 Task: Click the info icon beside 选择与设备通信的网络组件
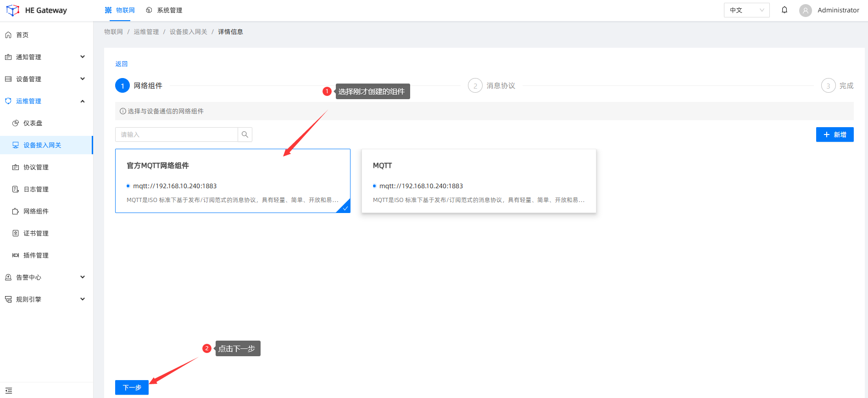(x=123, y=111)
